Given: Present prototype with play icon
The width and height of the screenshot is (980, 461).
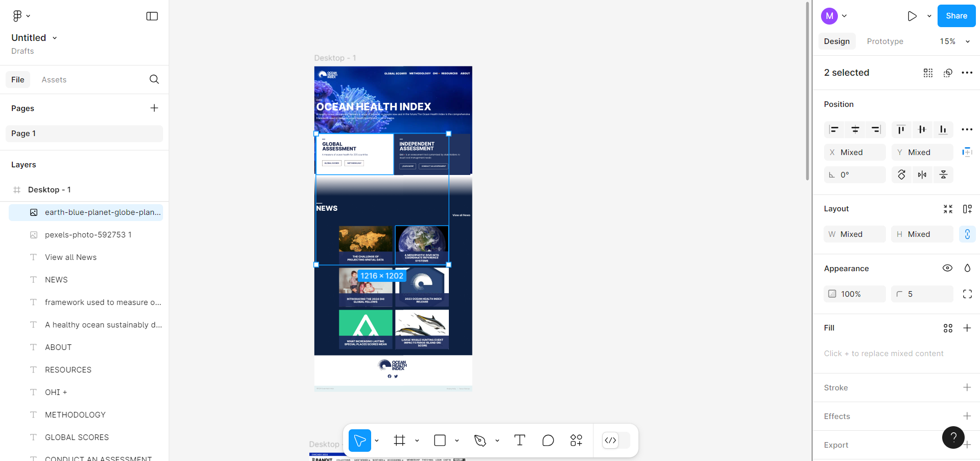Looking at the screenshot, I should click(912, 16).
